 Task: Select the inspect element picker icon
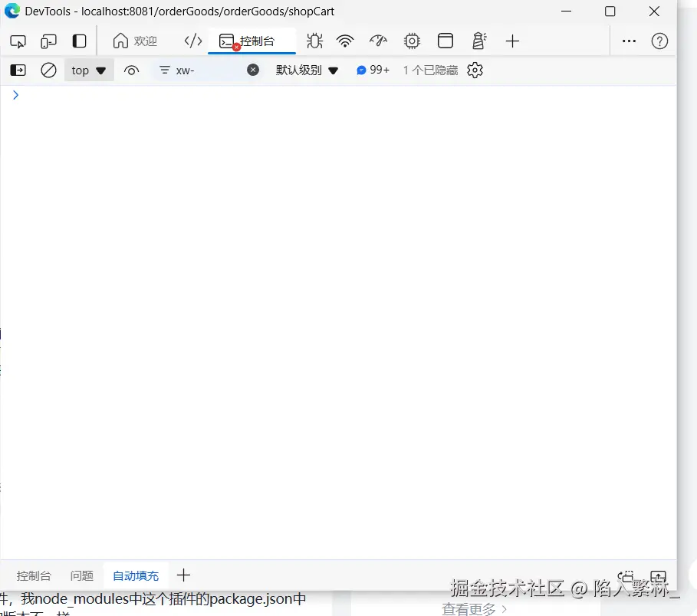[18, 41]
